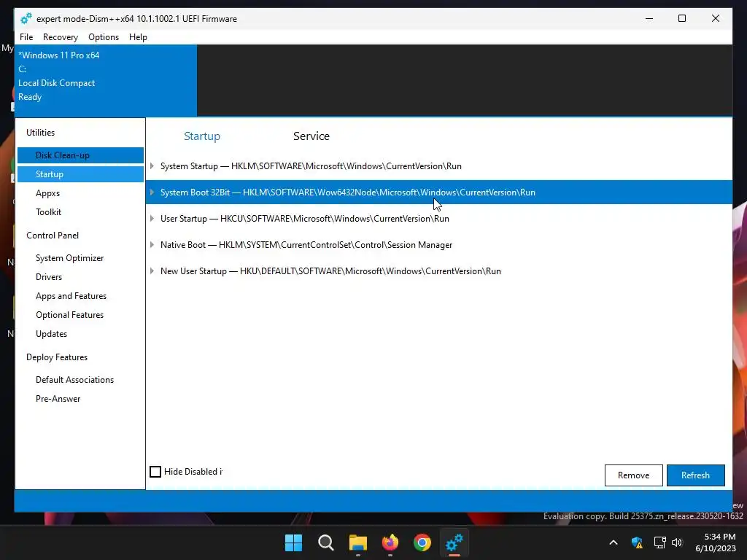Open System Optimizer in sidebar
Screen dimensions: 747x560
click(69, 258)
